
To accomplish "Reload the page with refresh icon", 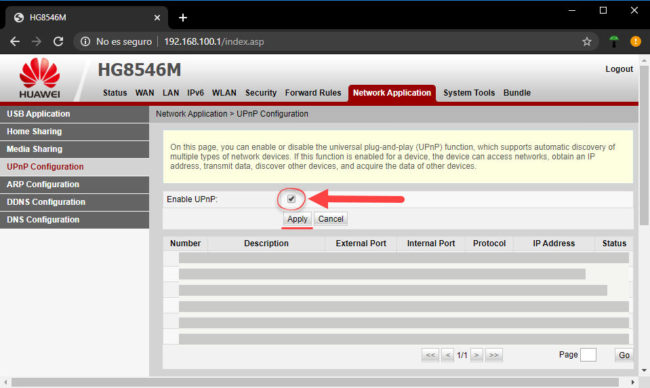I will (58, 41).
